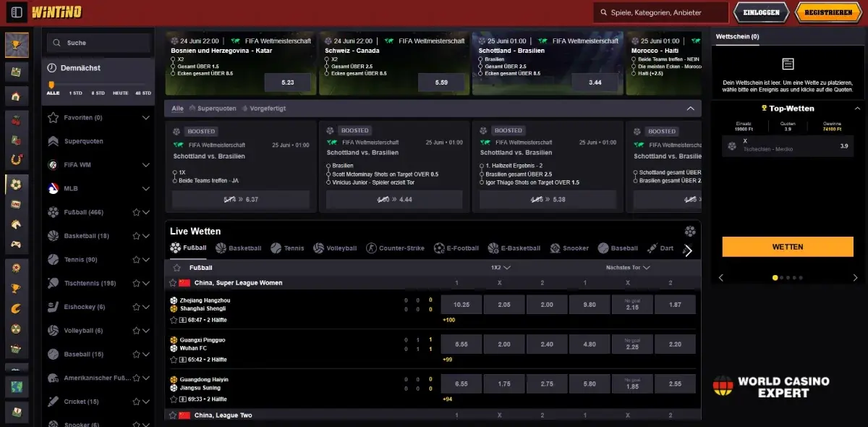Open the sidebar menu icon beside the Wintino logo

tap(17, 12)
